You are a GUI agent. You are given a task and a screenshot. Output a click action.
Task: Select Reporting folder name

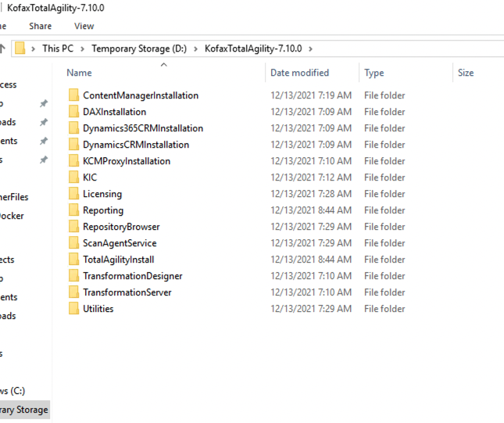pos(103,210)
